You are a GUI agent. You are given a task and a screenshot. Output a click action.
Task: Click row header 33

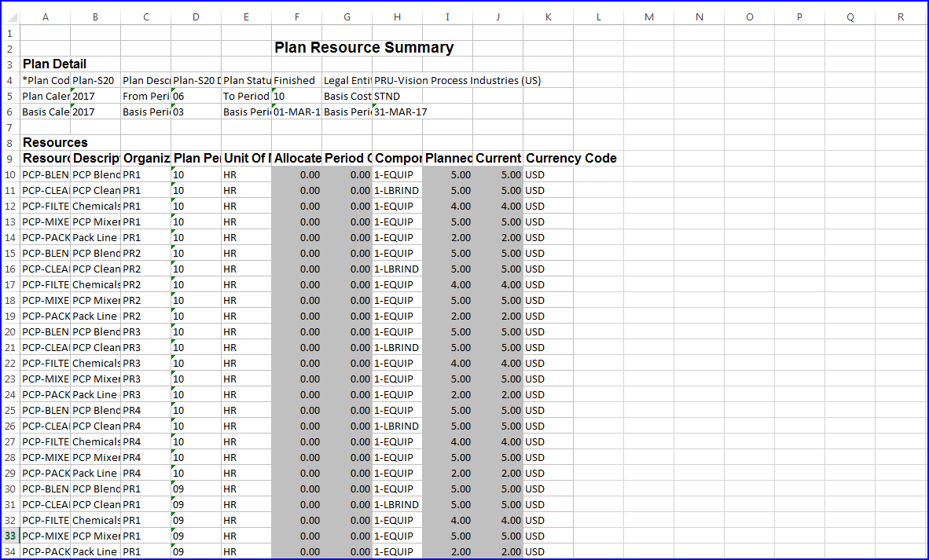tap(10, 536)
